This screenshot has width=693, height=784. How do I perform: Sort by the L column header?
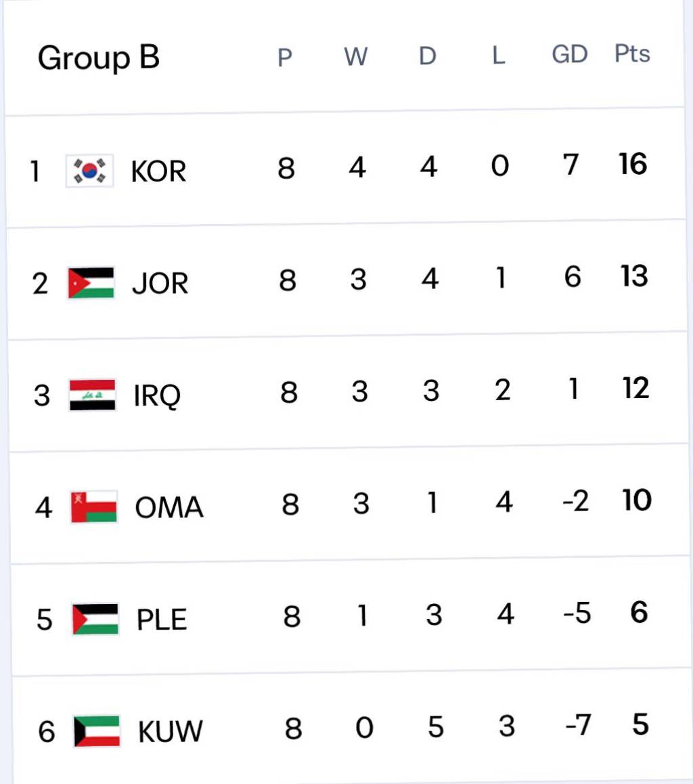coord(498,56)
